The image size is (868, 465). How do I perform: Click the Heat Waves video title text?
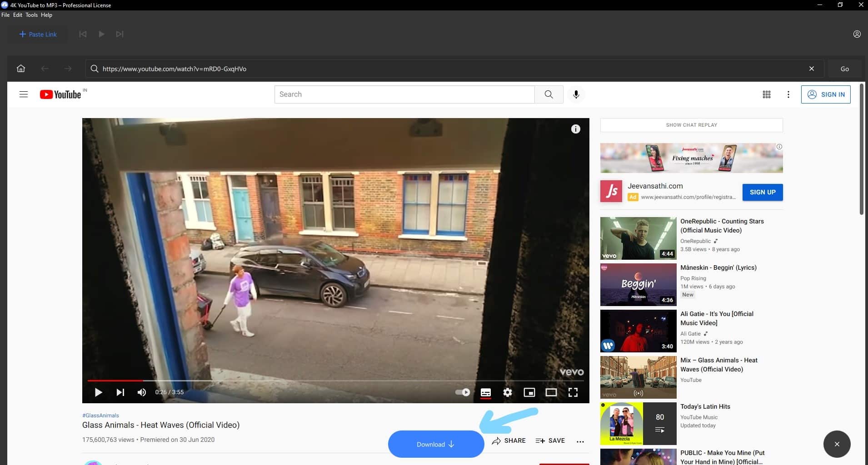[161, 425]
